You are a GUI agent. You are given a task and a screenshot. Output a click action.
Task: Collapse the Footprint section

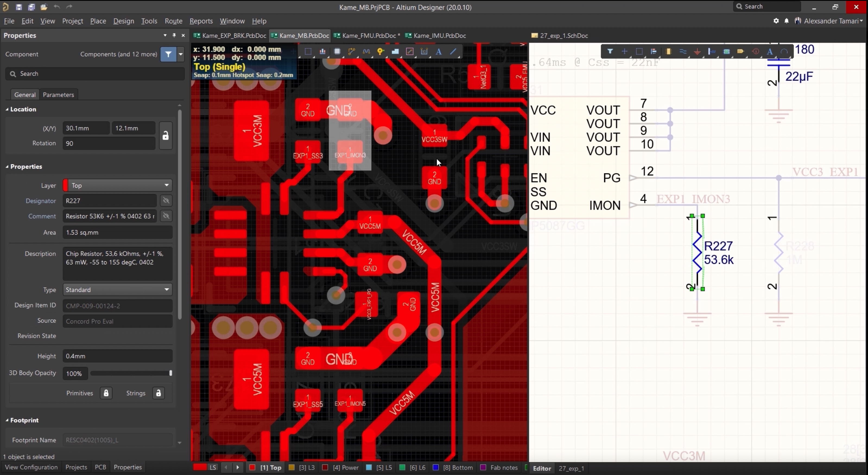coord(7,420)
